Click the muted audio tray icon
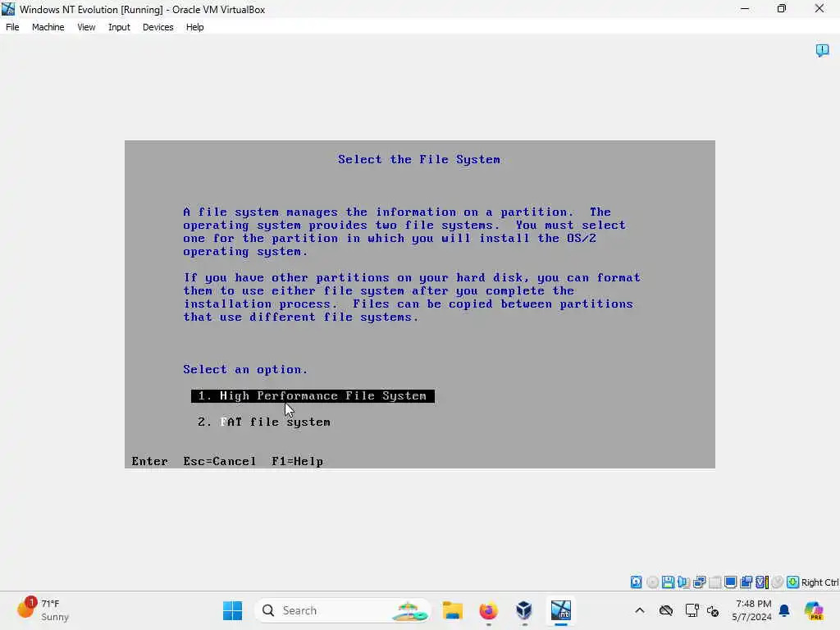 point(713,610)
